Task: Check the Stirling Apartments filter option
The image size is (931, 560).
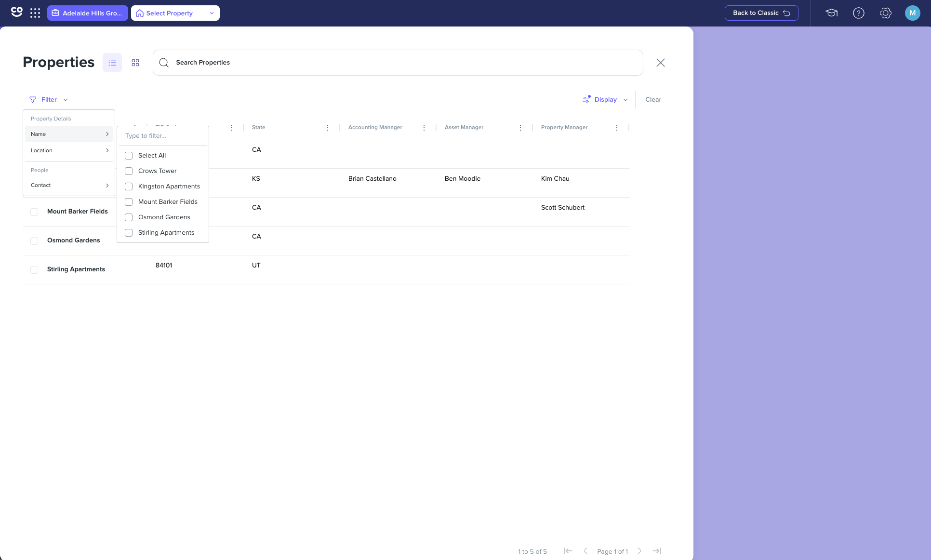Action: [129, 233]
